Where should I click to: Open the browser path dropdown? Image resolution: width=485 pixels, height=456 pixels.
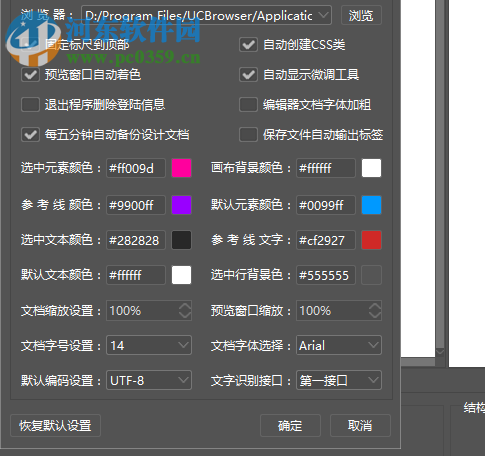pos(206,15)
